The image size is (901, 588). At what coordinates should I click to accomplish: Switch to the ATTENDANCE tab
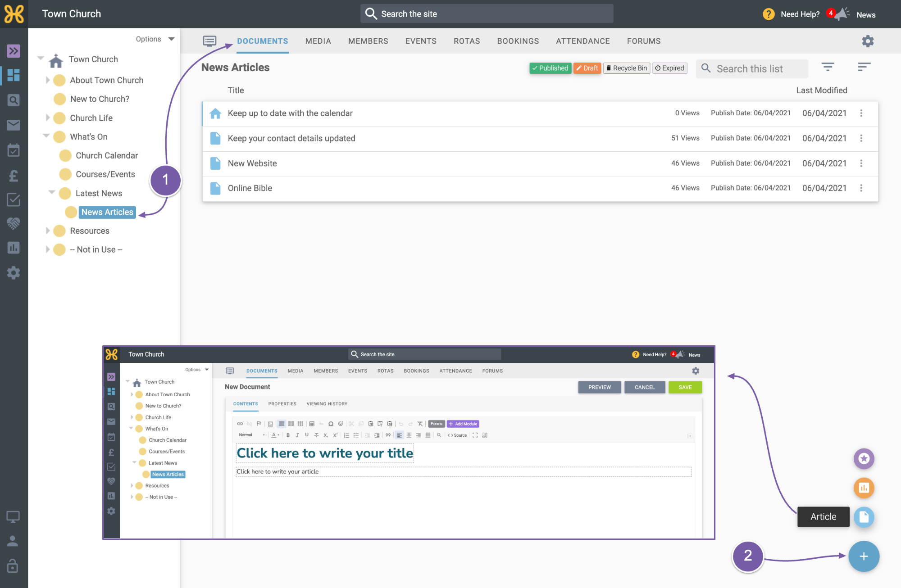(x=583, y=41)
